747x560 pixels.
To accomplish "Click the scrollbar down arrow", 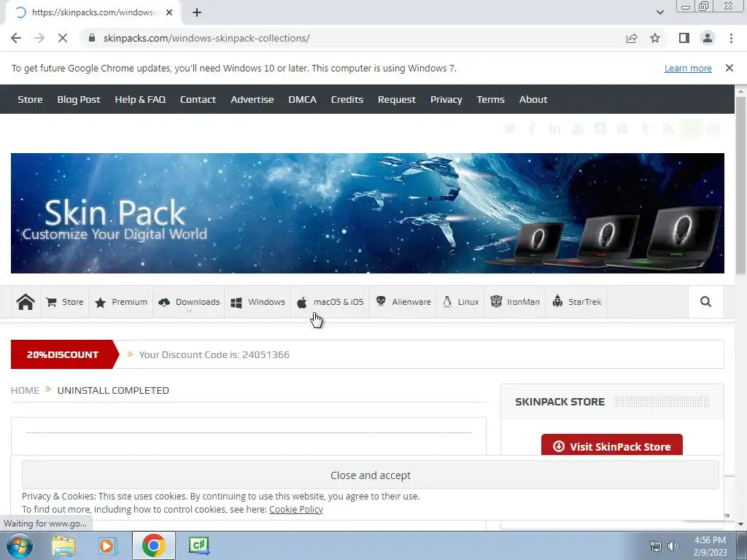I will [740, 524].
